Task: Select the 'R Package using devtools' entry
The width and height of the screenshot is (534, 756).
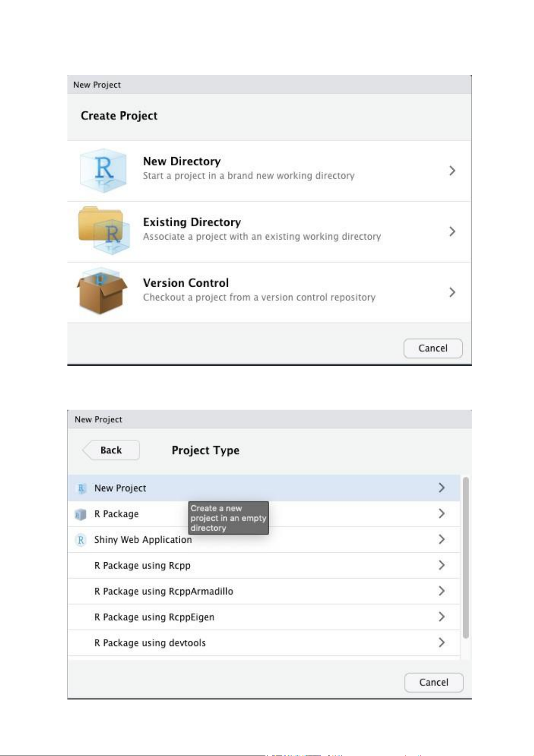Action: (264, 643)
